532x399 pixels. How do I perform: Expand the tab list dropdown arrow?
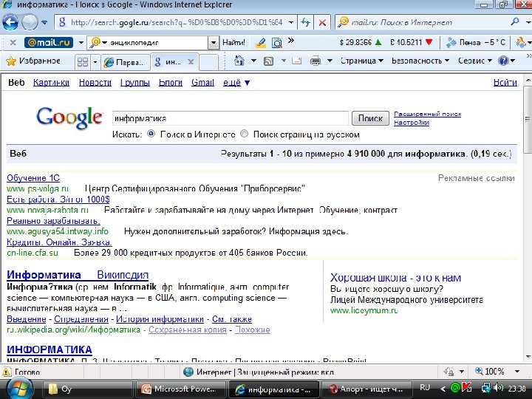[95, 62]
